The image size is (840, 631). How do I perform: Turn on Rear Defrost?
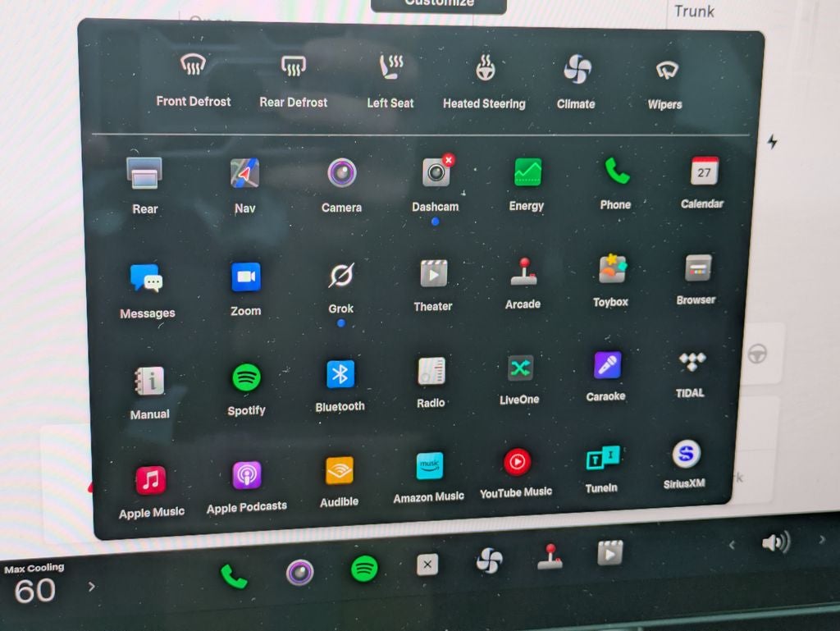(x=293, y=80)
